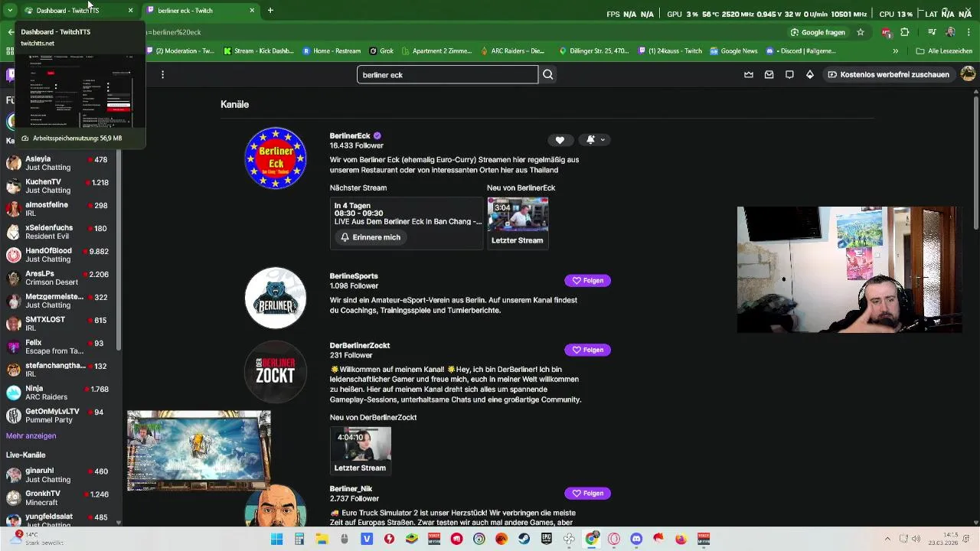
Task: Open Windows Start menu
Action: pyautogui.click(x=277, y=539)
